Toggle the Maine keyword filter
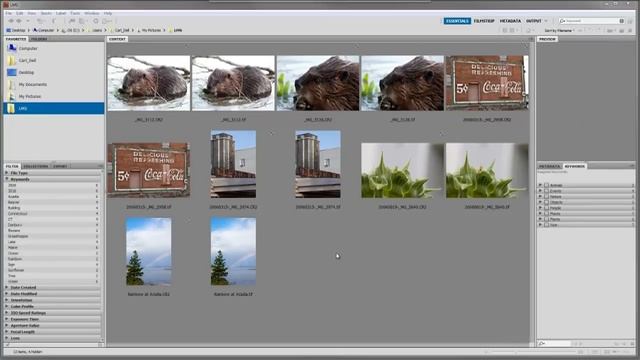Image resolution: width=640 pixels, height=360 pixels. tap(53, 247)
